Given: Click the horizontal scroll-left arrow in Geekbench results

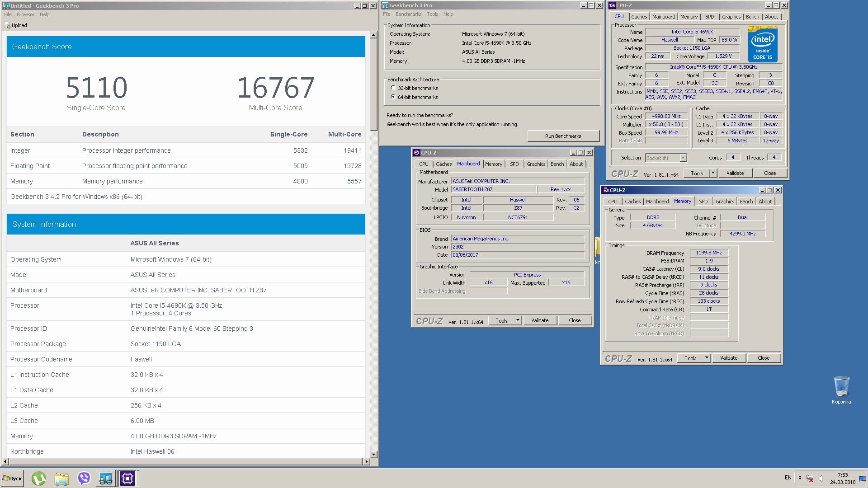Looking at the screenshot, I should pos(5,461).
